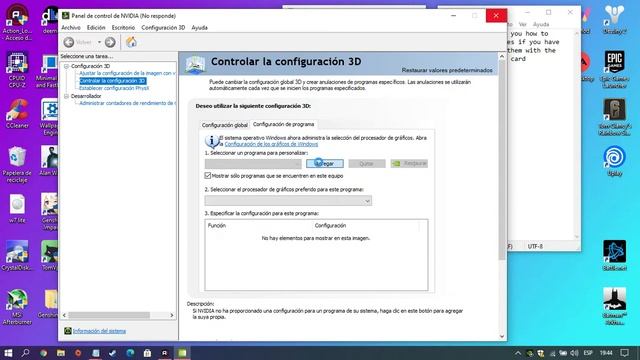
Task: Click the taskbar search magnifier icon
Action: point(25,353)
